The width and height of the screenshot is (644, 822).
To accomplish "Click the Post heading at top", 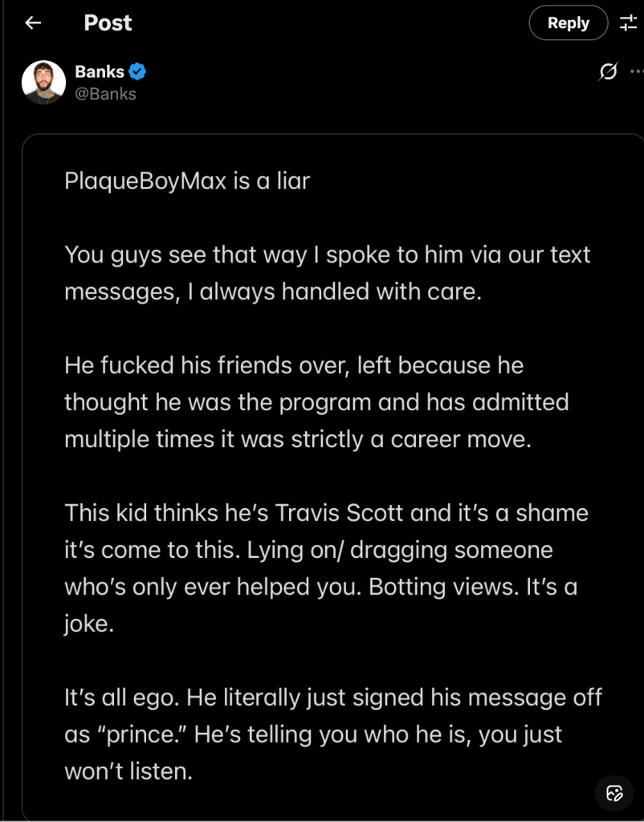I will click(x=108, y=23).
